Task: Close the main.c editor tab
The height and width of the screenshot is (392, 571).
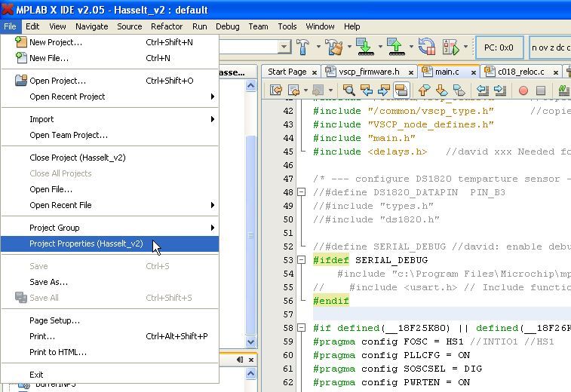Action: (x=474, y=72)
